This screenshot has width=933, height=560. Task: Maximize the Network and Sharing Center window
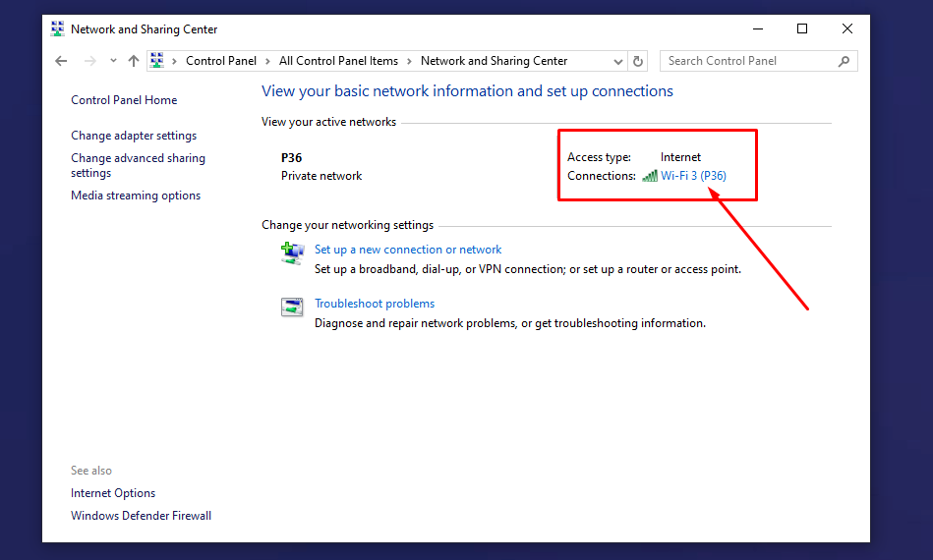pos(802,28)
